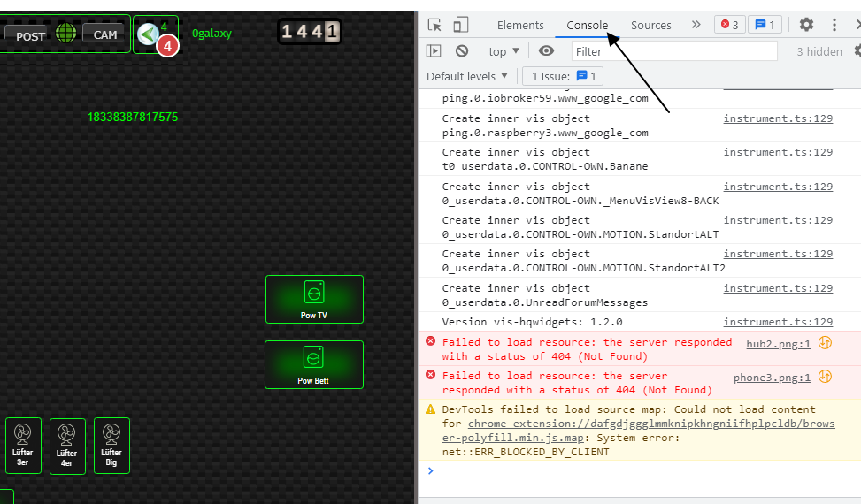861x504 pixels.
Task: Click the red 3 errors counter
Action: (730, 25)
